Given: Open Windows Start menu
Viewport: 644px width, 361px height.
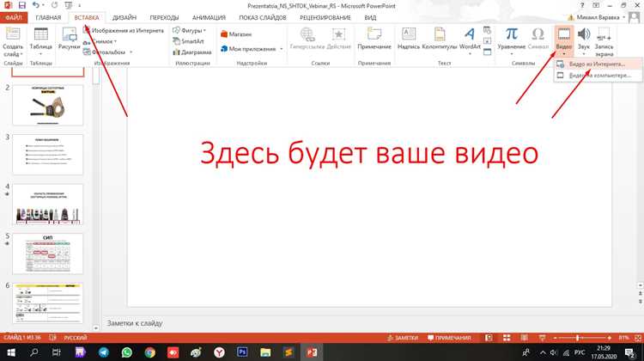Looking at the screenshot, I should (x=11, y=352).
